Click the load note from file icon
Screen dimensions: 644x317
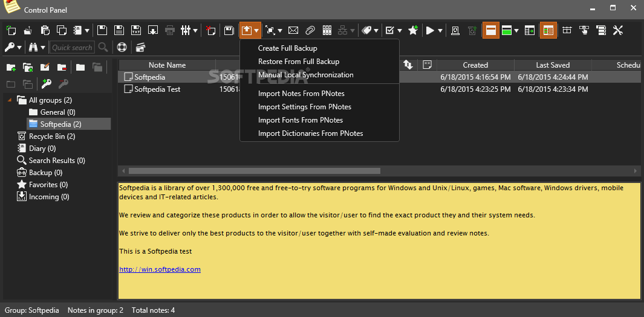tap(28, 30)
